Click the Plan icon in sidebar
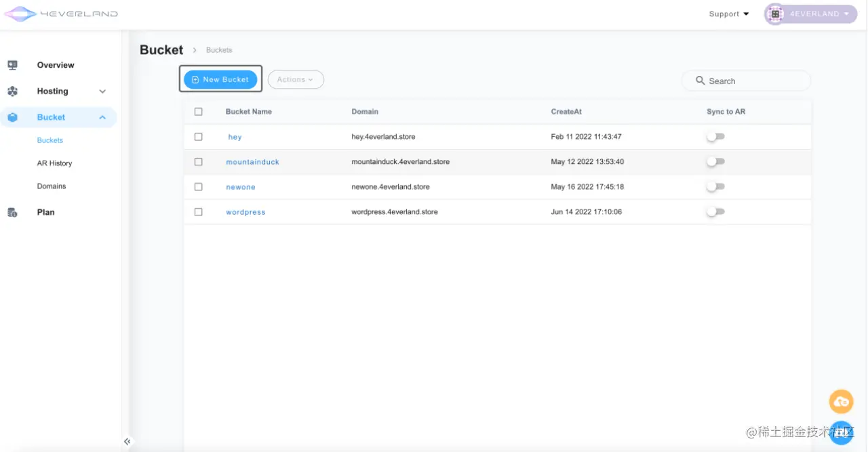Viewport: 868px width, 452px height. coord(12,212)
